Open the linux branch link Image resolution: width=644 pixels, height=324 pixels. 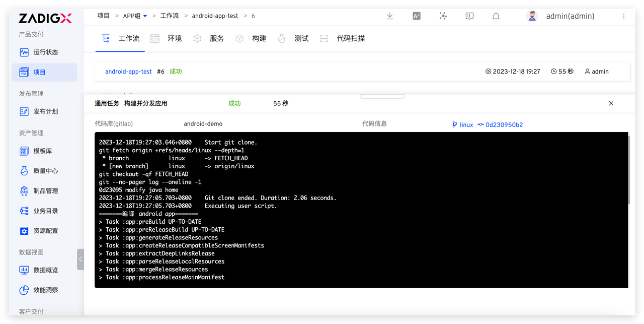tap(466, 125)
